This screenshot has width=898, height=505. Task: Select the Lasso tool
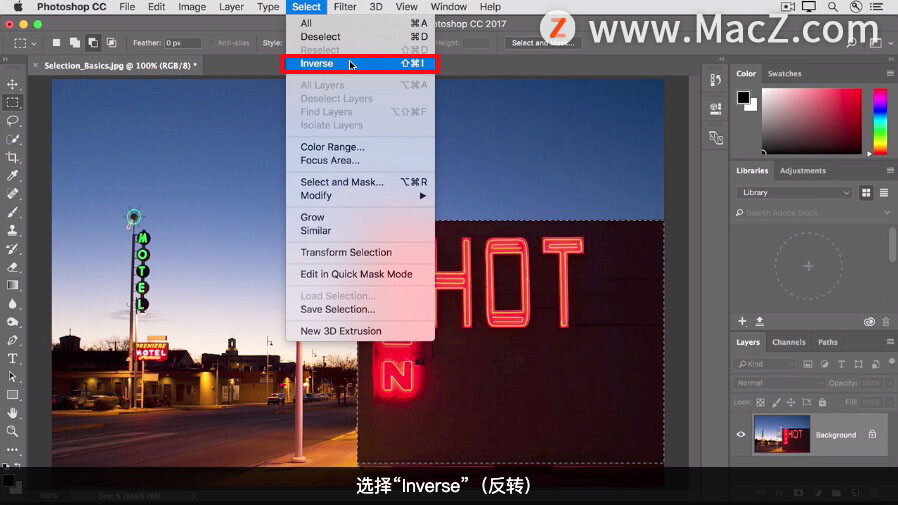point(12,121)
